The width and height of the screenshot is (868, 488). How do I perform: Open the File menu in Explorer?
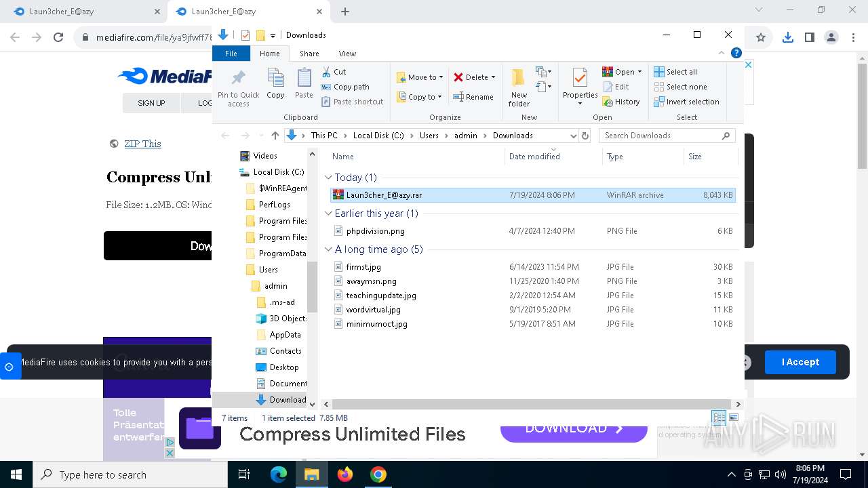coord(231,54)
